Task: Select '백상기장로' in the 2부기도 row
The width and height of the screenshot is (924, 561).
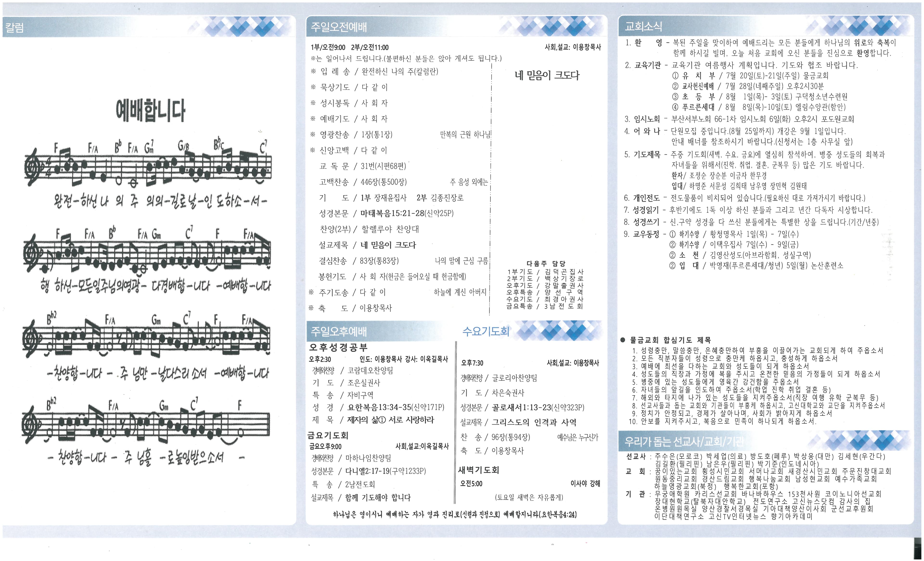Action: [x=564, y=279]
